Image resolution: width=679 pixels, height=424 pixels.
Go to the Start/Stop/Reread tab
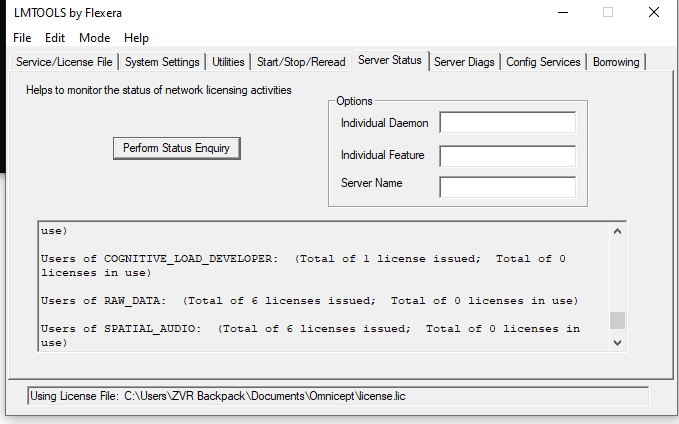tap(301, 62)
